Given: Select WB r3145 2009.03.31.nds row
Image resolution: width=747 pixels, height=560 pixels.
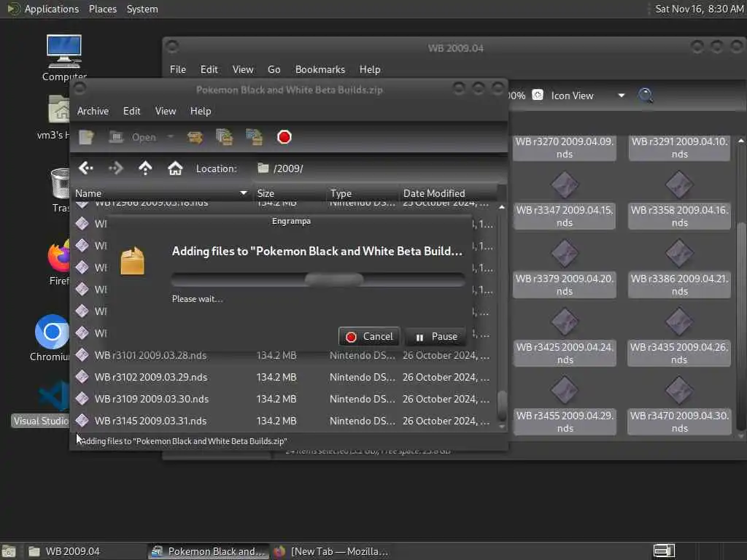Looking at the screenshot, I should tap(284, 421).
